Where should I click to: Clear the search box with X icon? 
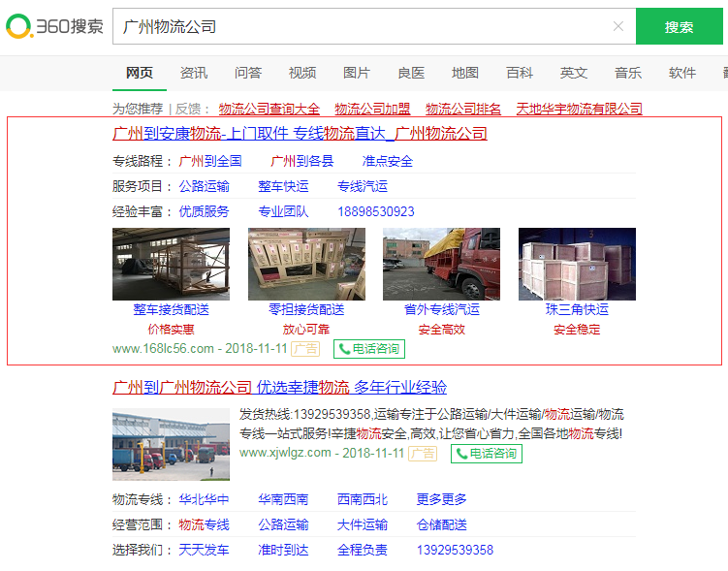coord(618,26)
